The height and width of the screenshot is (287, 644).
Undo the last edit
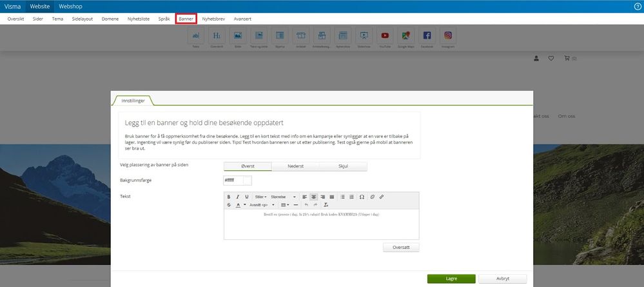pyautogui.click(x=306, y=204)
